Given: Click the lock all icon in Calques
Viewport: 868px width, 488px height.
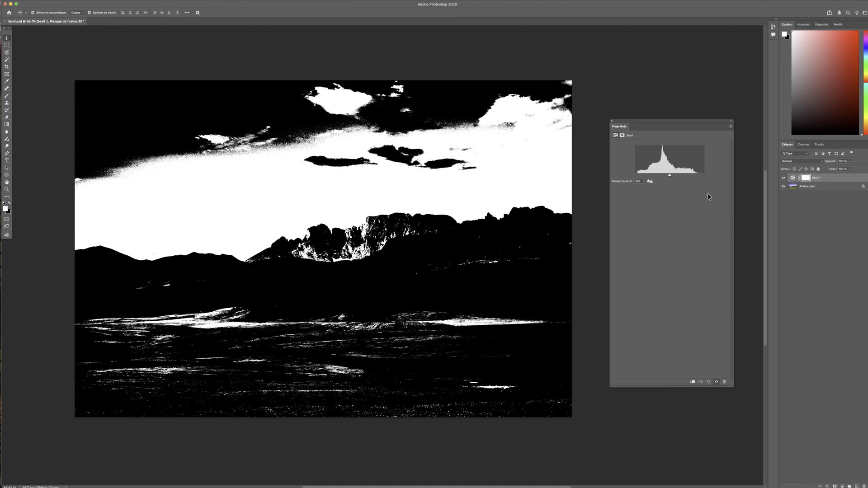Looking at the screenshot, I should click(818, 169).
